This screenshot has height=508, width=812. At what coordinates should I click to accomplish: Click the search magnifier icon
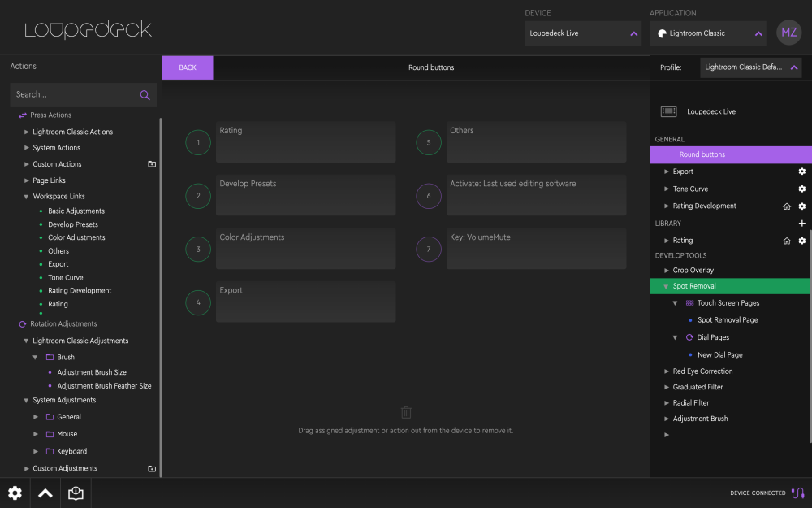pos(145,95)
